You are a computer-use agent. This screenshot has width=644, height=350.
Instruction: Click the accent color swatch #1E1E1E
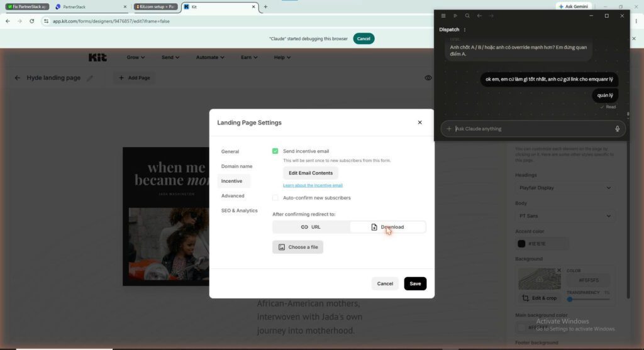(521, 244)
